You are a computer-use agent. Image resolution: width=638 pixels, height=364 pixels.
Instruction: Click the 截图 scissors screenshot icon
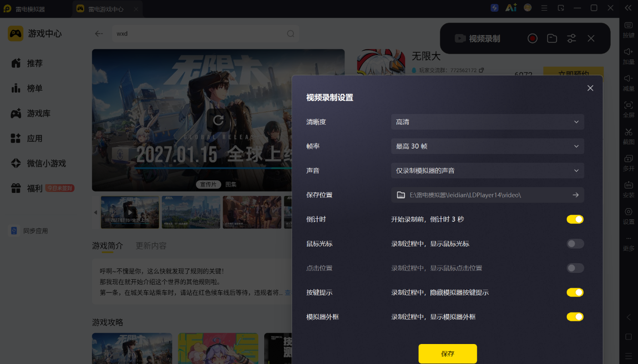tap(629, 135)
